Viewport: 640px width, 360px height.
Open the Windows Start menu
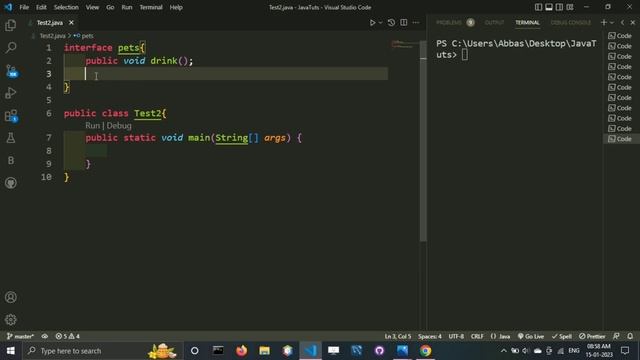coord(11,351)
